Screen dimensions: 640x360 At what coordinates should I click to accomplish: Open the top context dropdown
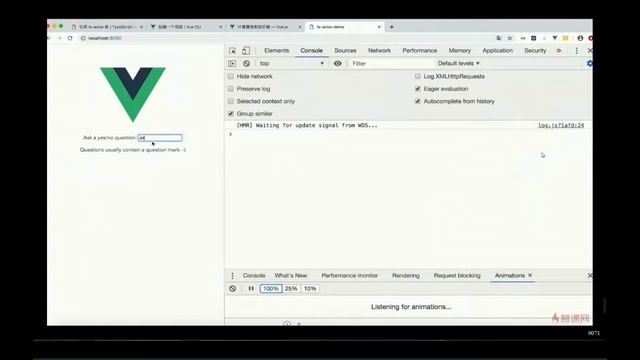(291, 63)
